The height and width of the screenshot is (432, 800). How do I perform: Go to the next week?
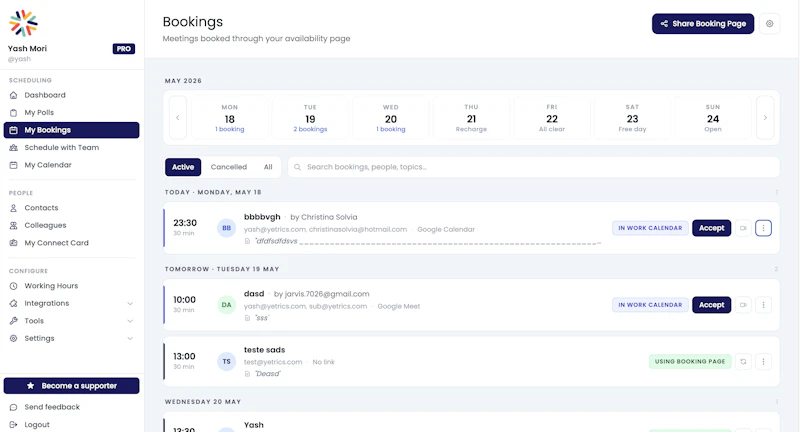pyautogui.click(x=765, y=118)
